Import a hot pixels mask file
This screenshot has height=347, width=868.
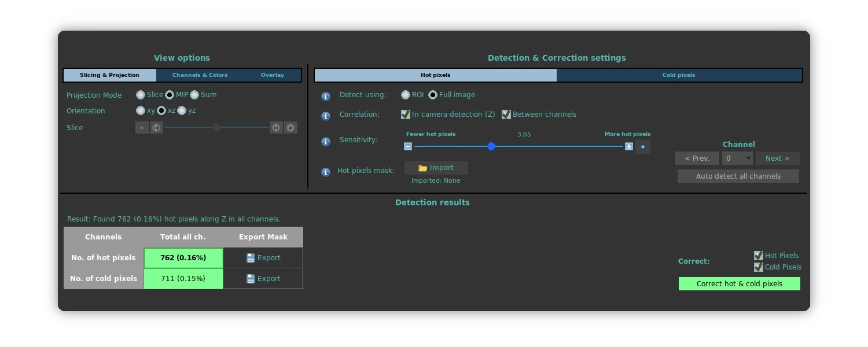coord(436,168)
